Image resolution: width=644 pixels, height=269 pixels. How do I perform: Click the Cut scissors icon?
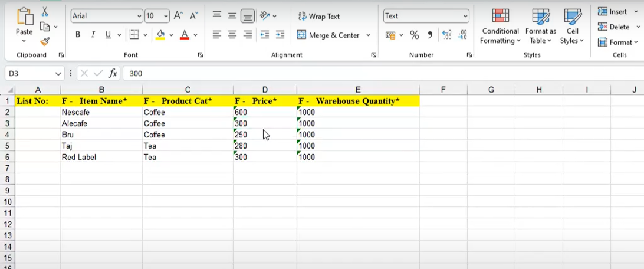point(45,12)
